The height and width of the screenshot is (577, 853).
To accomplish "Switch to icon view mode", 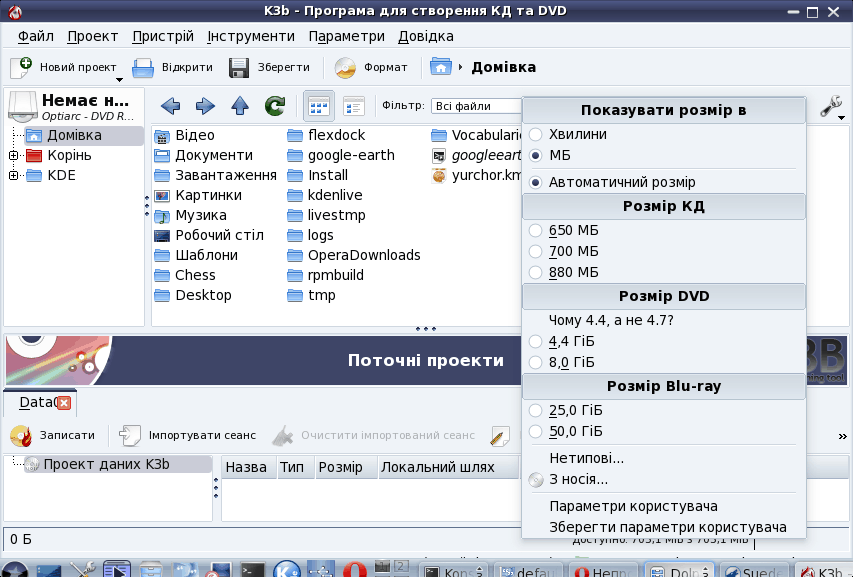I will pyautogui.click(x=318, y=106).
